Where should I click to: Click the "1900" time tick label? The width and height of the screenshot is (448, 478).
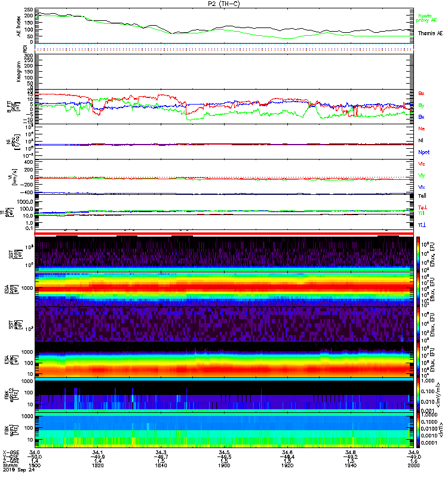[224, 465]
